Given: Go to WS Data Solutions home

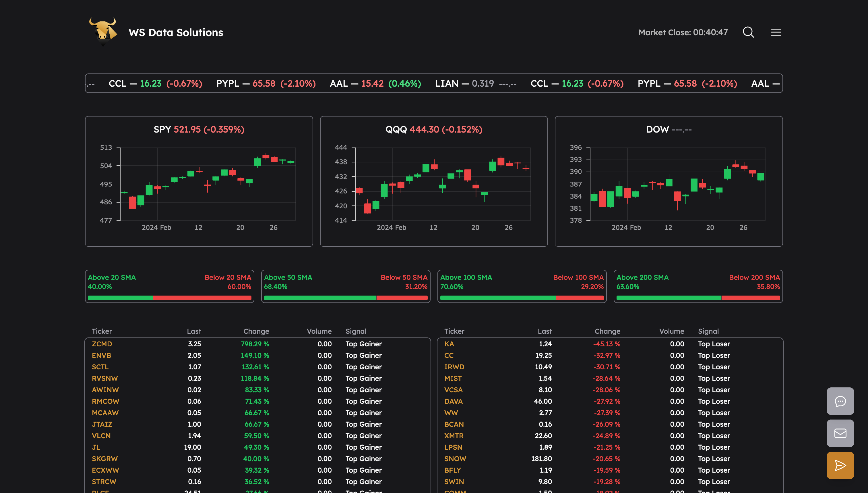Looking at the screenshot, I should pyautogui.click(x=176, y=32).
